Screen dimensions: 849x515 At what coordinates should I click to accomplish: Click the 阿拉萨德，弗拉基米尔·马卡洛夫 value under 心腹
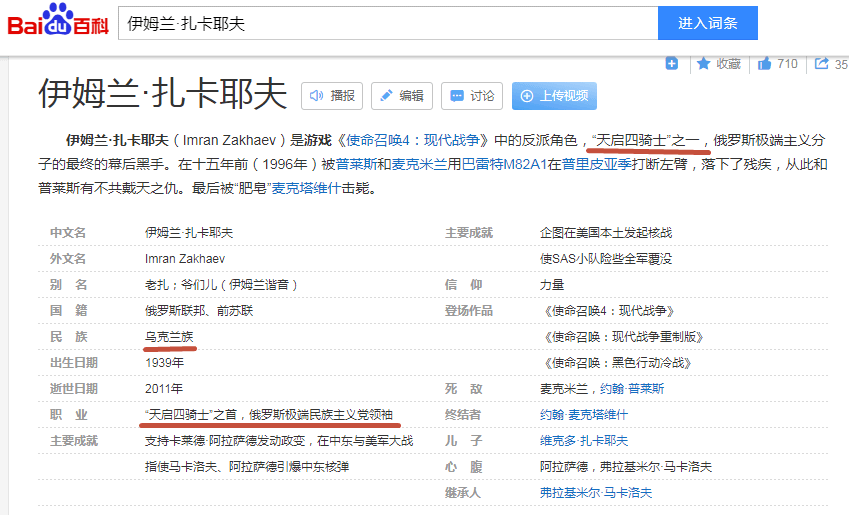626,467
